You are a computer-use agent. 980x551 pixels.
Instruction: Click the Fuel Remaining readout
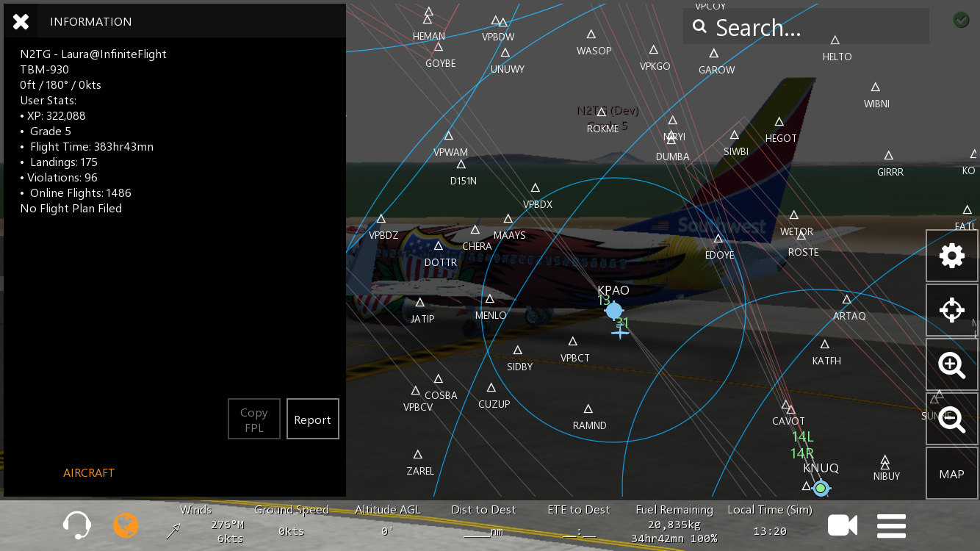[x=674, y=524]
